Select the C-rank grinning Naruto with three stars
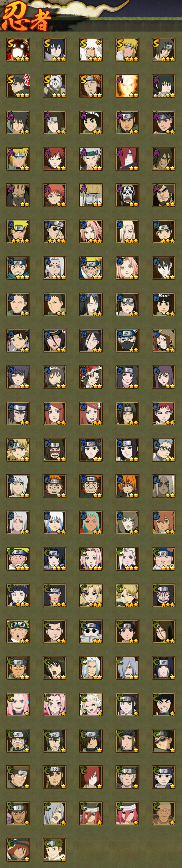This screenshot has width=182, height=868. pyautogui.click(x=18, y=559)
